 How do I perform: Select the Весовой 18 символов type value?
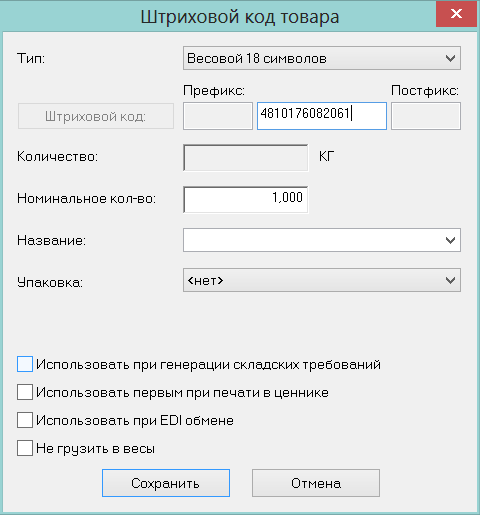pos(257,58)
